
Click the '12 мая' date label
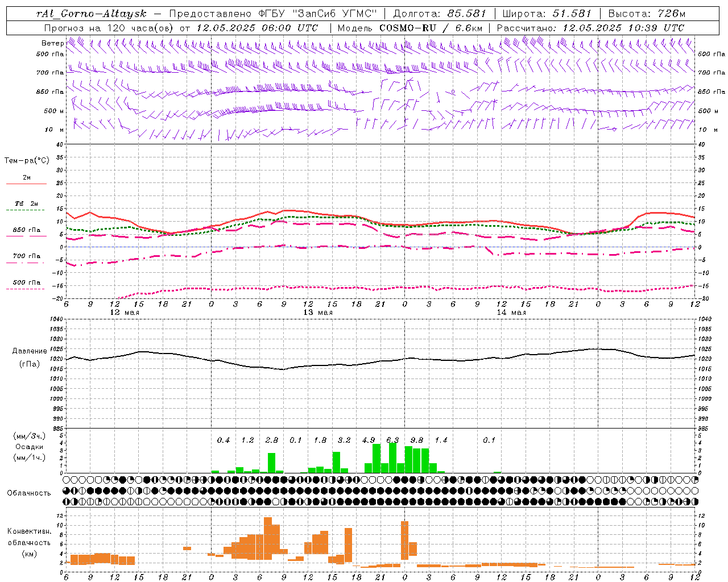(125, 313)
